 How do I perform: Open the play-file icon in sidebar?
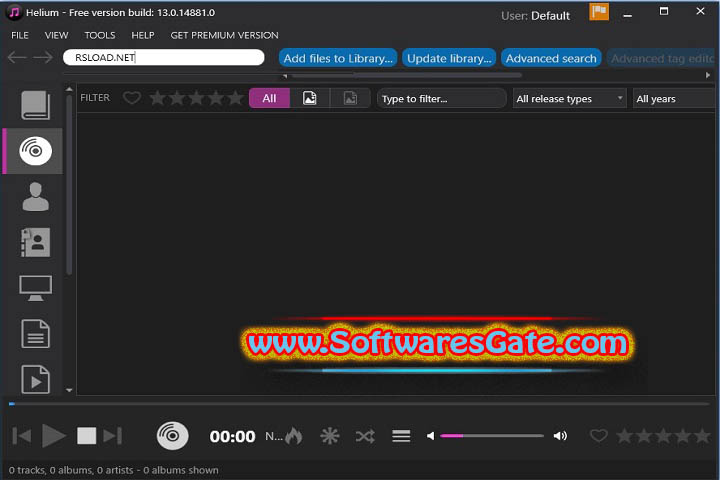pos(35,379)
